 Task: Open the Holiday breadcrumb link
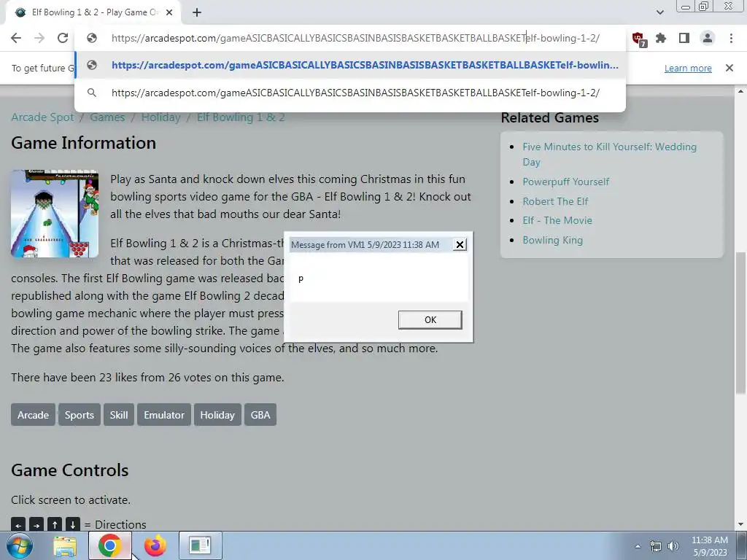(160, 117)
